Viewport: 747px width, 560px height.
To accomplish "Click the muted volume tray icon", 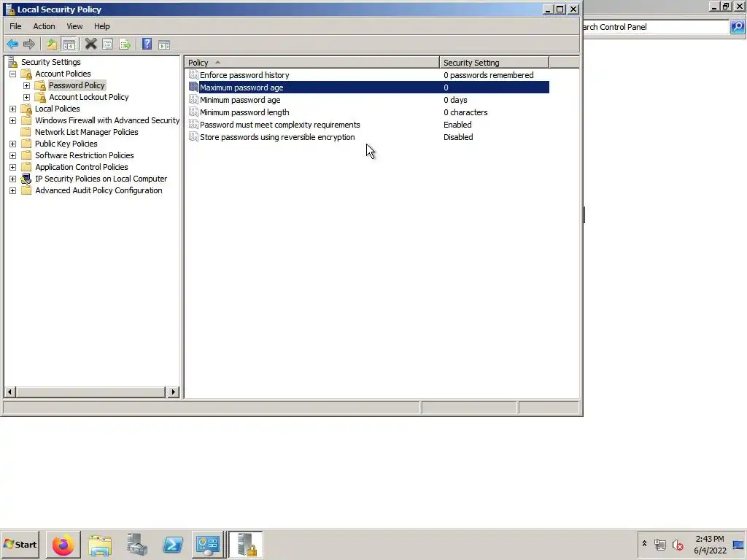I will [678, 544].
